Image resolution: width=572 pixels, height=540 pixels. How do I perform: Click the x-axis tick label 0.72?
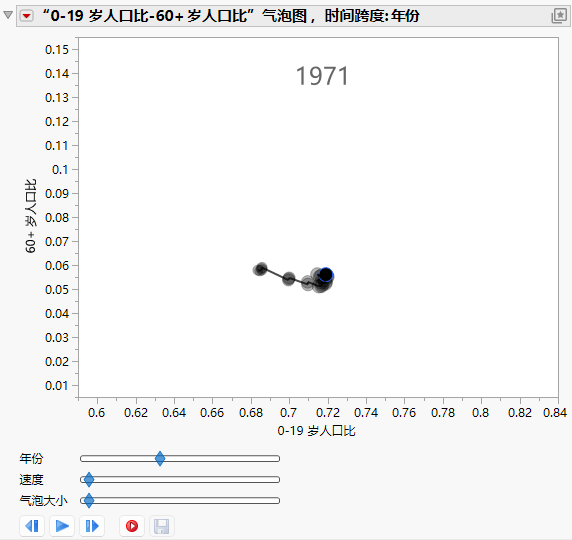tap(328, 413)
